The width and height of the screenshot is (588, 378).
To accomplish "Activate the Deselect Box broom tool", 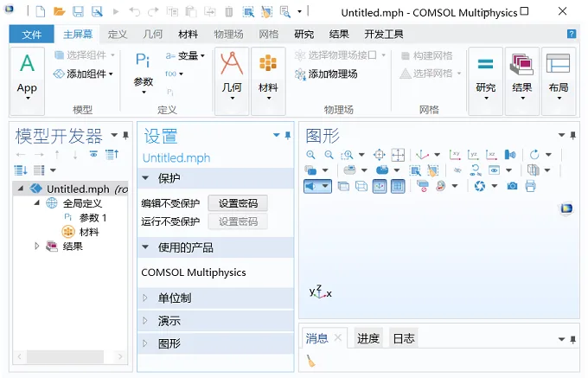I will click(x=432, y=170).
